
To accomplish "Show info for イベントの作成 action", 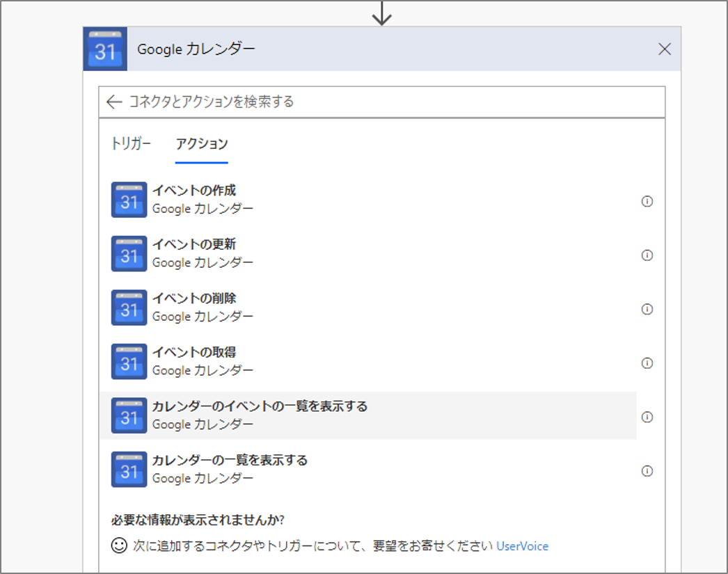I will point(647,201).
